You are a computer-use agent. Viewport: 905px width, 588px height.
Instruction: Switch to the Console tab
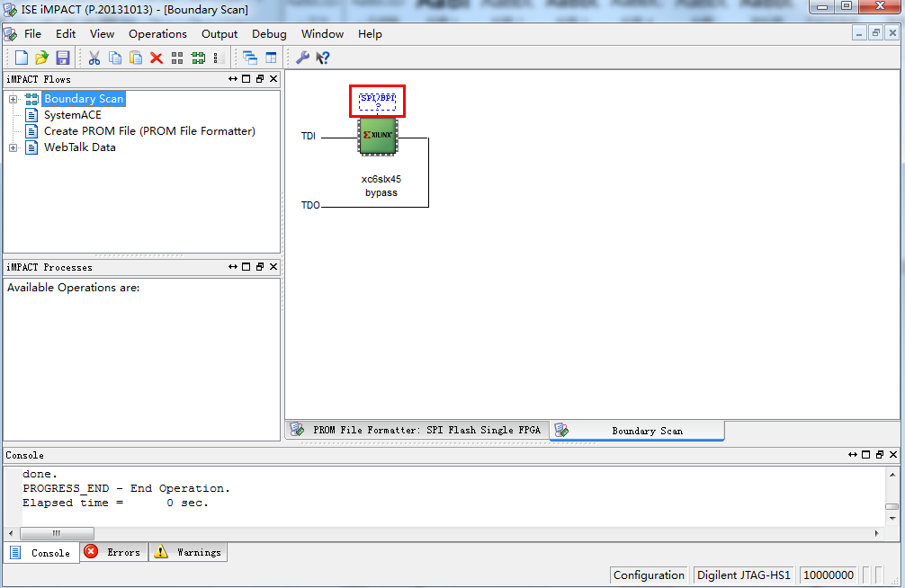[x=41, y=553]
